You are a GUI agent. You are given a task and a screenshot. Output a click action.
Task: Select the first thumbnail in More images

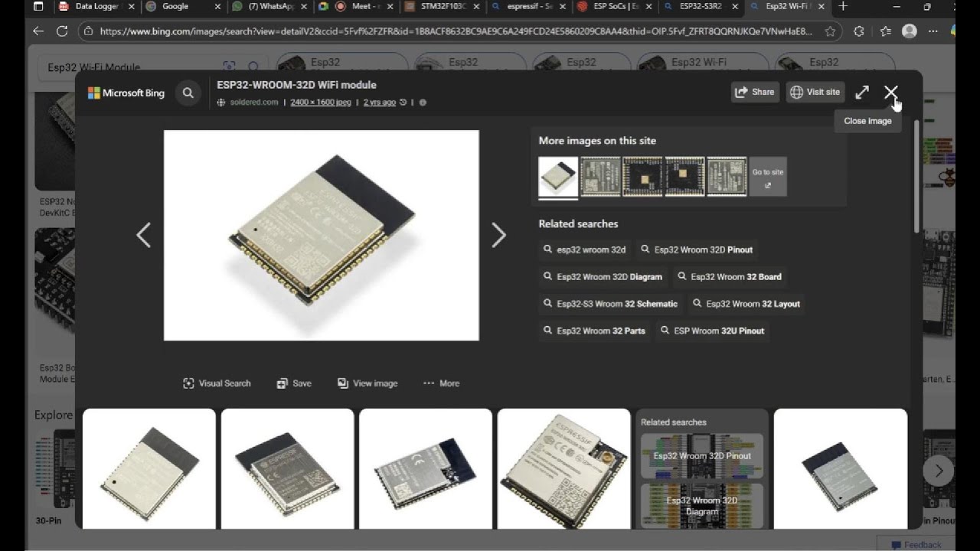pyautogui.click(x=558, y=177)
